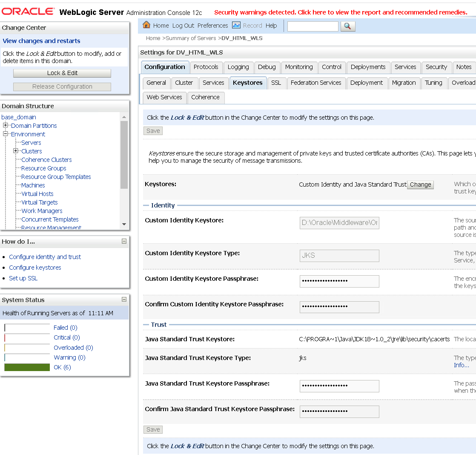Open the Protocols tab
This screenshot has width=476, height=455.
coord(206,67)
